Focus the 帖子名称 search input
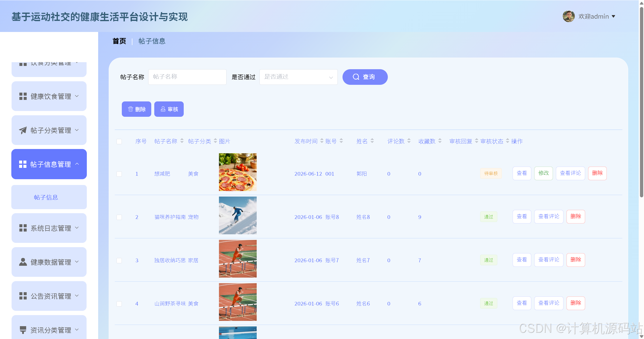This screenshot has height=339, width=644. click(x=187, y=77)
